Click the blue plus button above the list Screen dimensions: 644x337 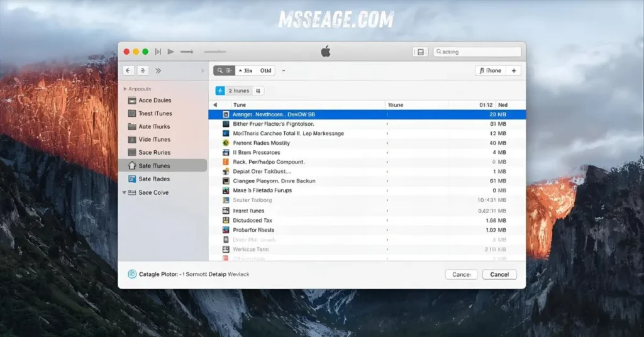pyautogui.click(x=220, y=91)
